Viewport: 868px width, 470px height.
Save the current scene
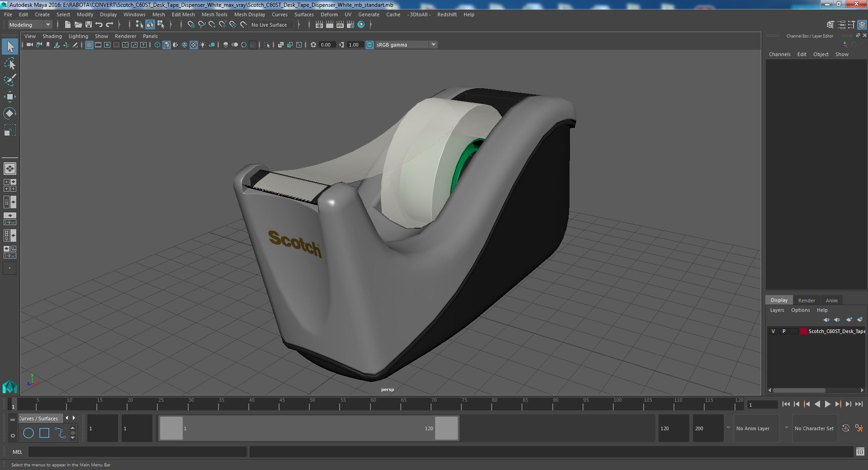coord(89,25)
